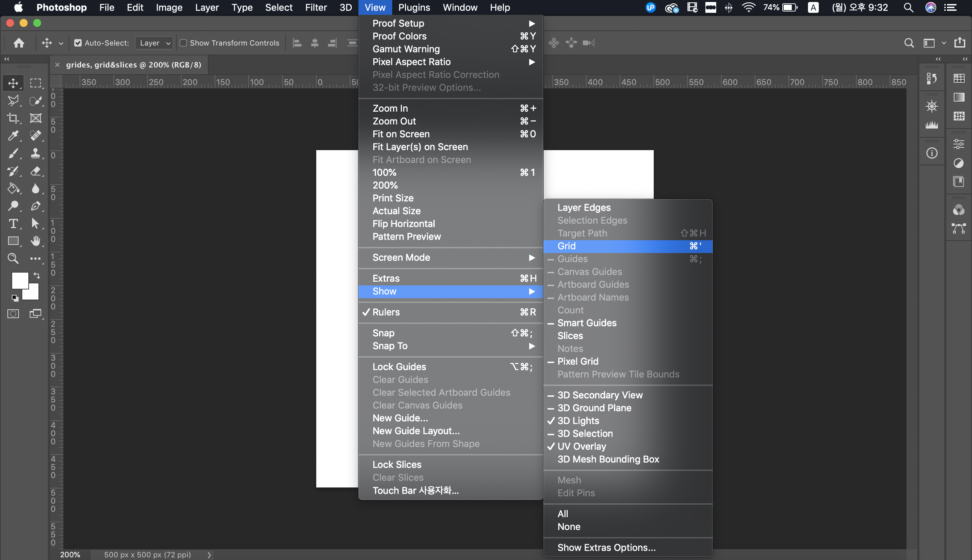Open the Filter menu
This screenshot has height=560, width=972.
(316, 7)
